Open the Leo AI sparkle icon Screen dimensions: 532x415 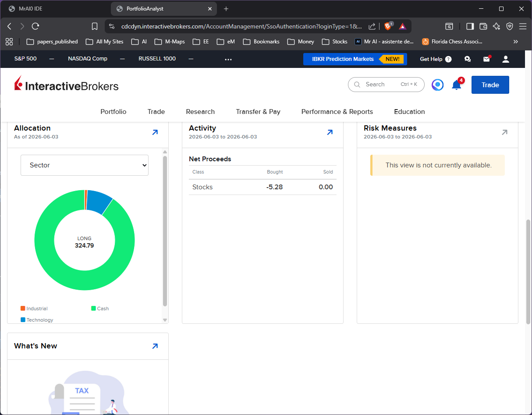pyautogui.click(x=497, y=26)
